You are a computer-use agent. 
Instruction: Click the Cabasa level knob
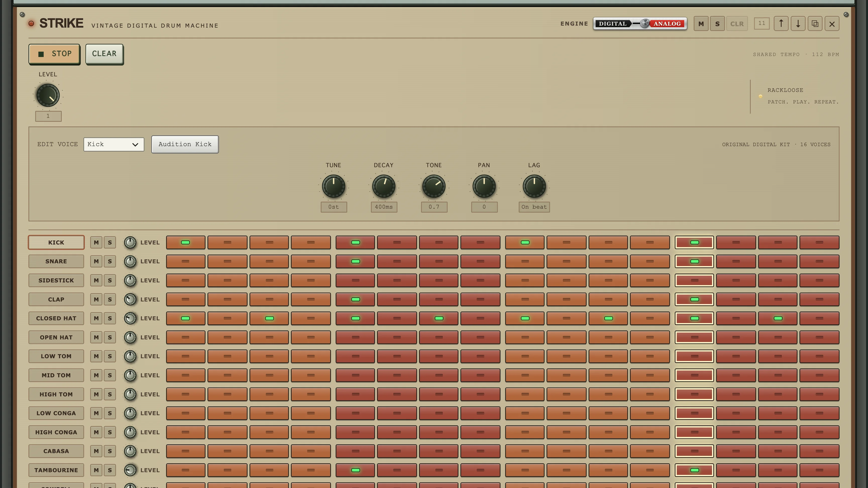pos(130,451)
